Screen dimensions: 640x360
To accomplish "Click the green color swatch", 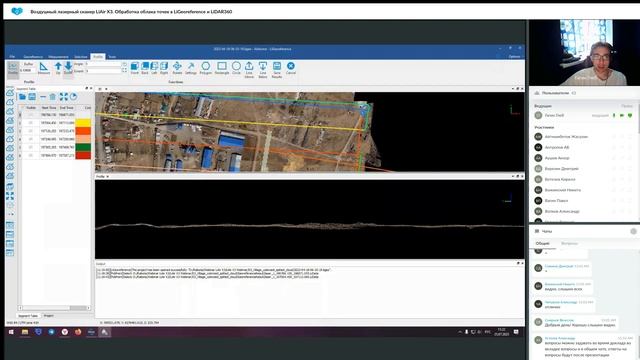I will [x=83, y=147].
